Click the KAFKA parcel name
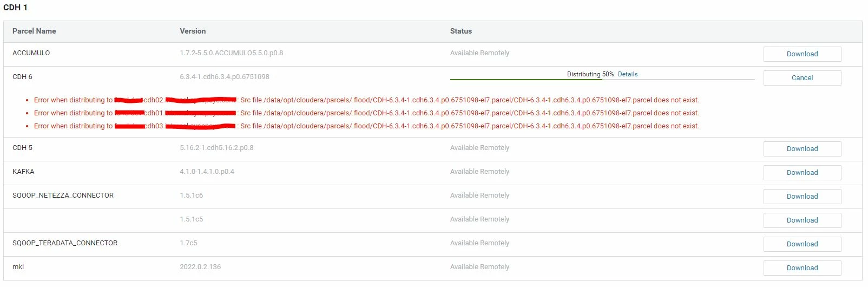Screen dimensions: 868x287 pos(23,172)
